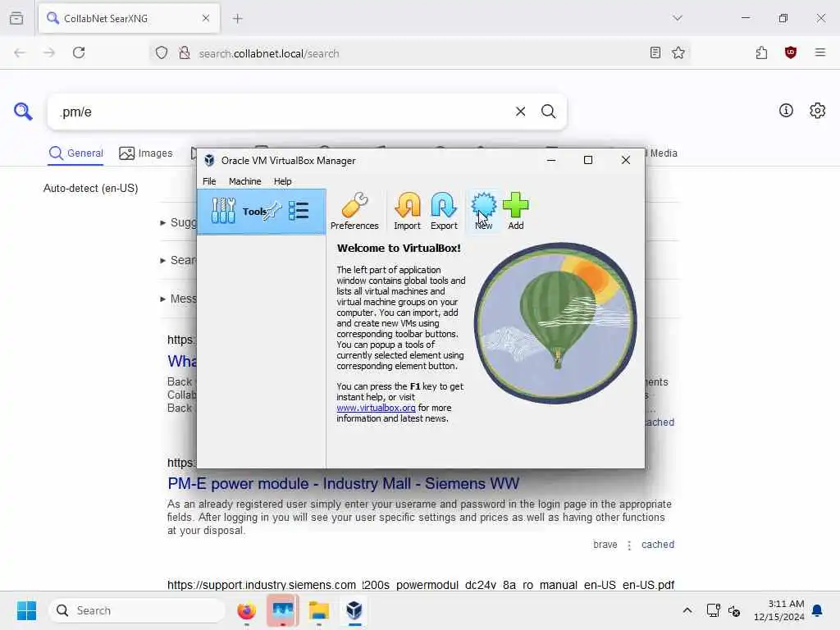The width and height of the screenshot is (840, 630).
Task: Open a new Firefox tab
Action: coord(237,19)
